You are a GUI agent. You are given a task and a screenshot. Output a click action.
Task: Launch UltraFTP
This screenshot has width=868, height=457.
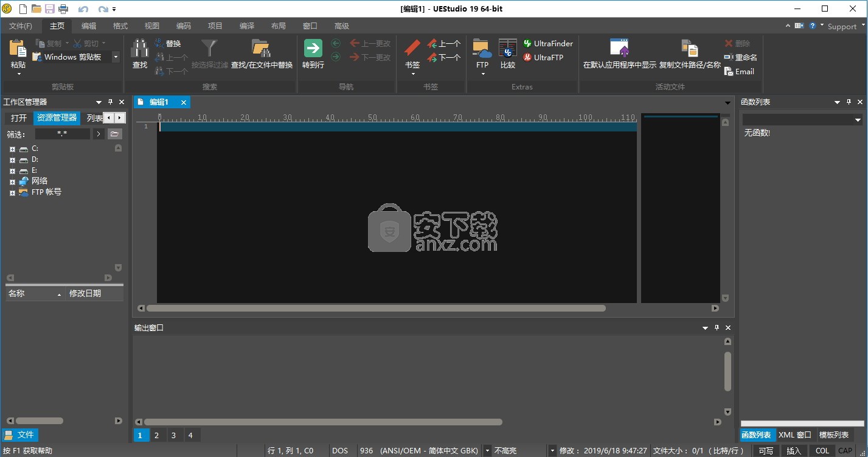pos(543,57)
